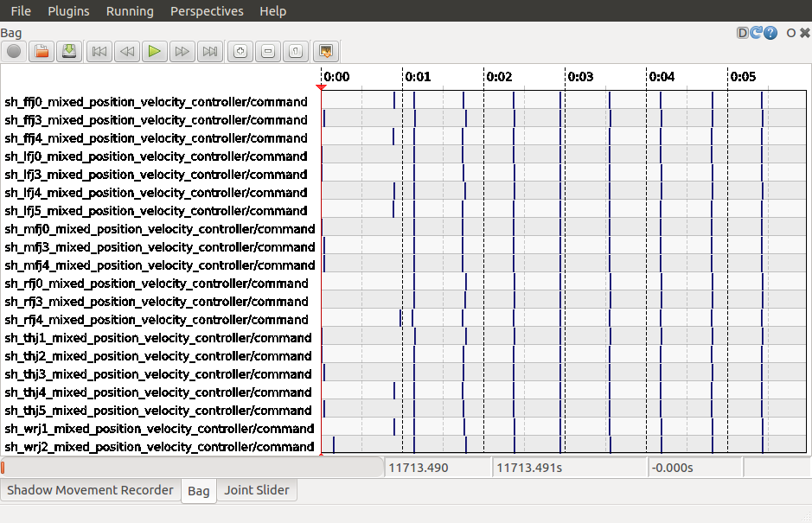Open a bag file with load icon
The height and width of the screenshot is (523, 812).
42,51
